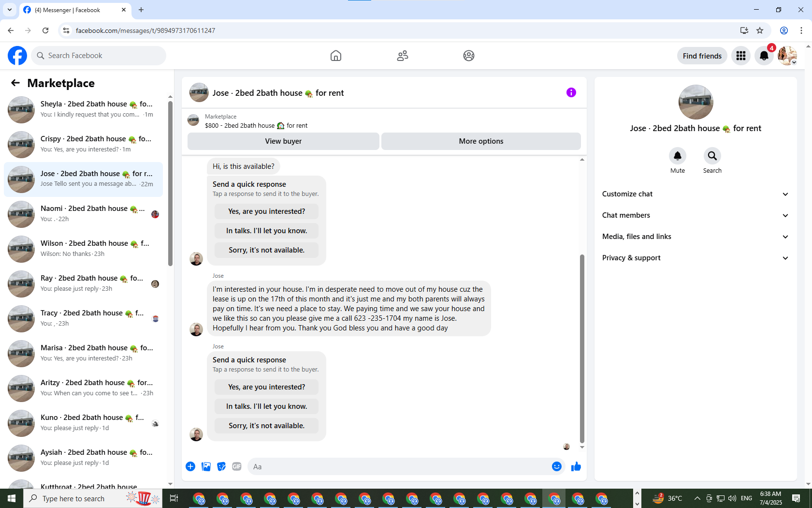
Task: Open the notifications bell with badge
Action: (x=764, y=56)
